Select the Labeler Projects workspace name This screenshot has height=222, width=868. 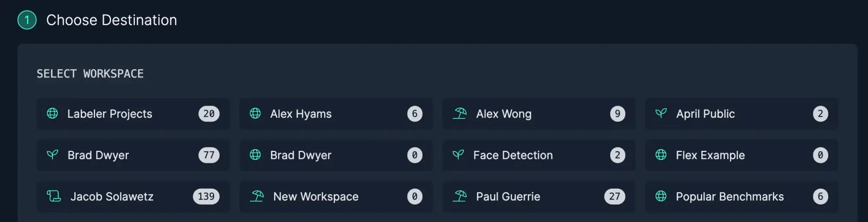click(109, 114)
